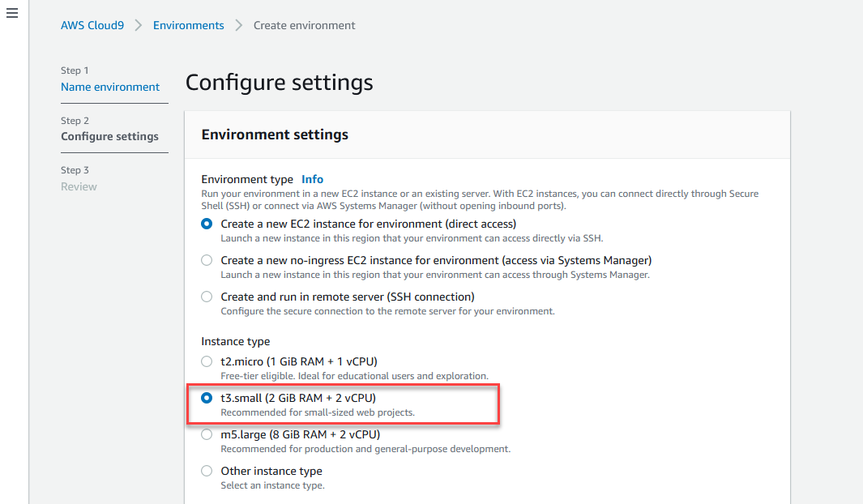Open Info link next to Environment type

[312, 179]
